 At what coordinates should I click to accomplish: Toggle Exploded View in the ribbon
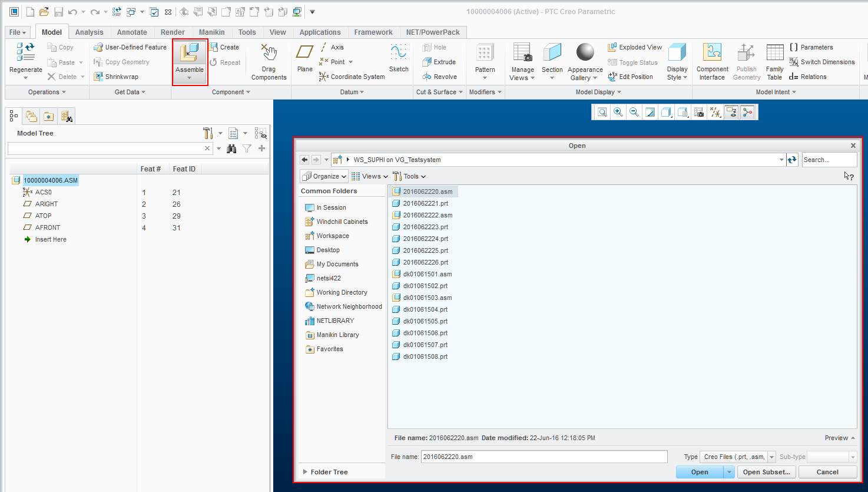[635, 47]
